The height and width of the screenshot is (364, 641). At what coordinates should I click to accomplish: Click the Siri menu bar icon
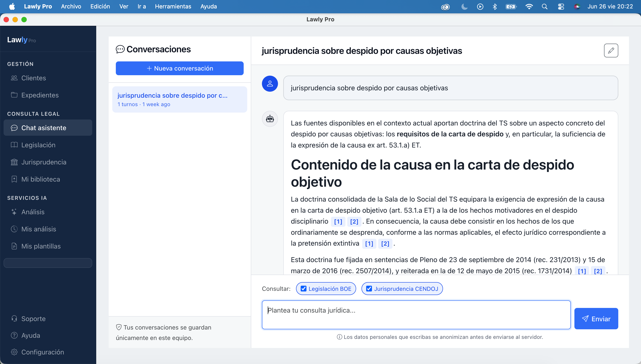click(577, 6)
